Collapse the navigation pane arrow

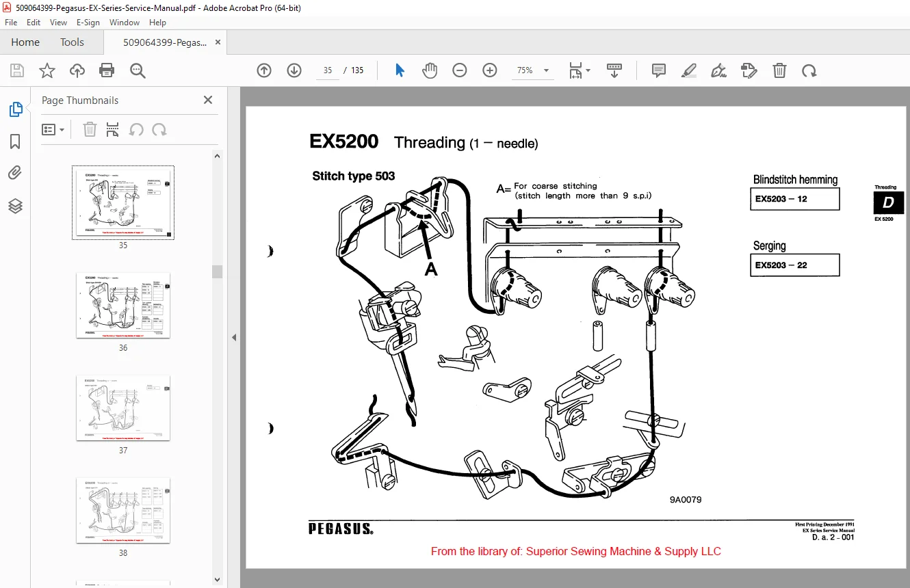[234, 337]
